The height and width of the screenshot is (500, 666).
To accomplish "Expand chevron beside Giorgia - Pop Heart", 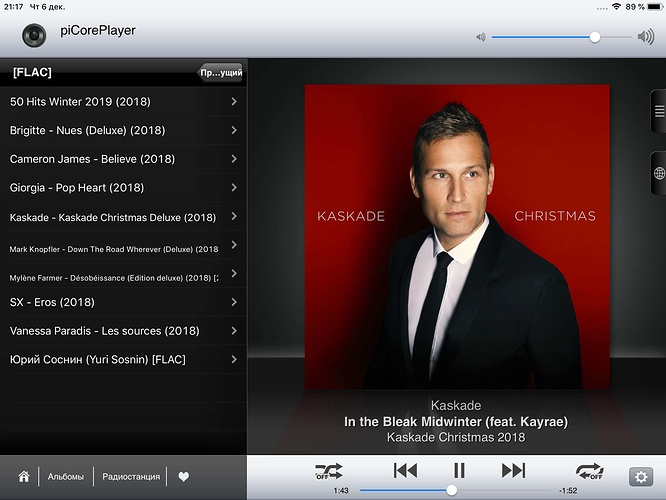I will (x=234, y=187).
